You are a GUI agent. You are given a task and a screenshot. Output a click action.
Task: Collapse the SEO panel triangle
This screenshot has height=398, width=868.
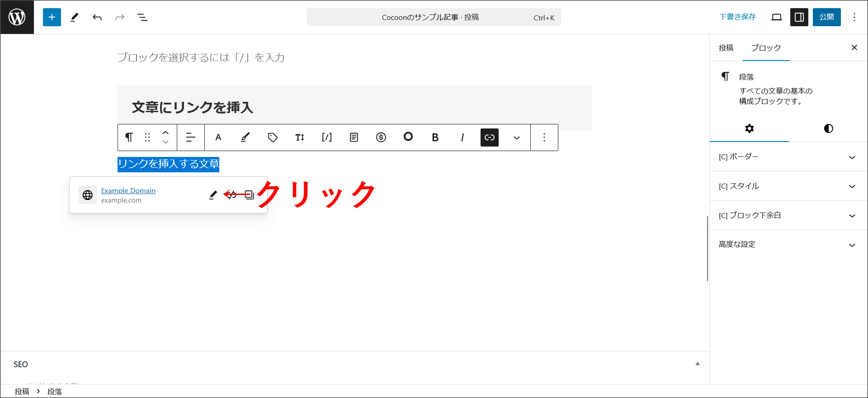698,364
